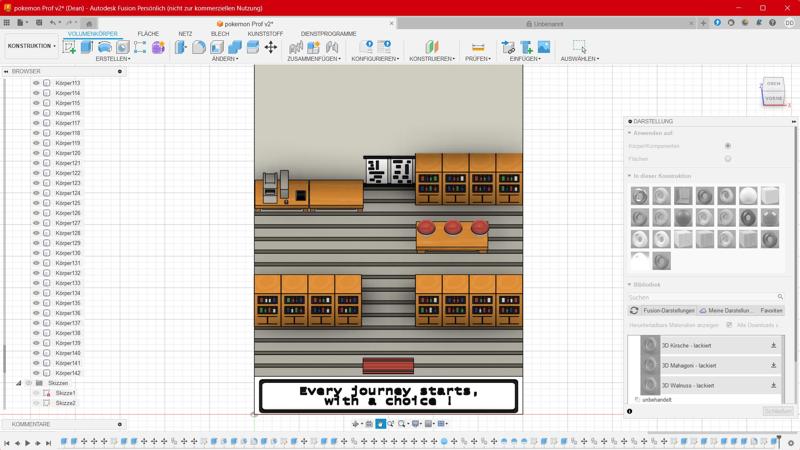Open the data panel grid icon
The image size is (800, 450).
[x=7, y=23]
